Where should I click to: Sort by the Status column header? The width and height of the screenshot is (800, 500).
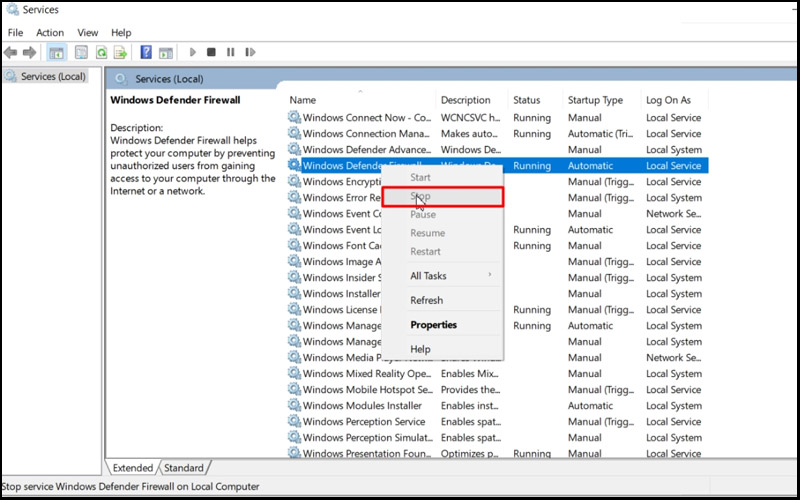click(536, 100)
